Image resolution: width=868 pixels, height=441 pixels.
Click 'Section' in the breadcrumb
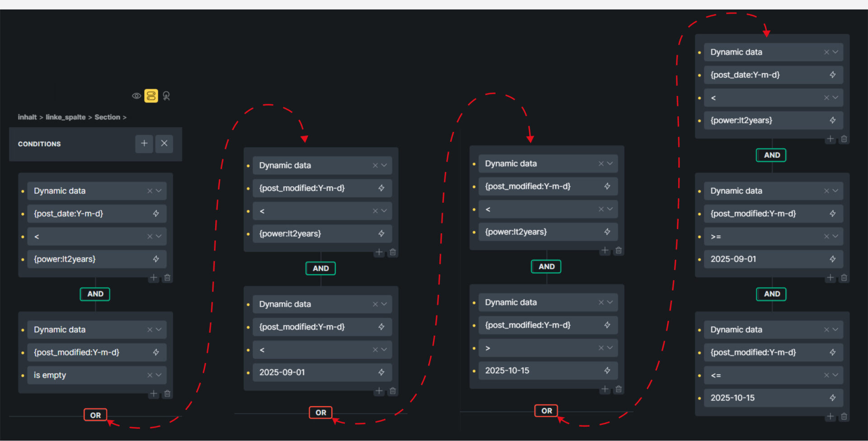point(107,117)
